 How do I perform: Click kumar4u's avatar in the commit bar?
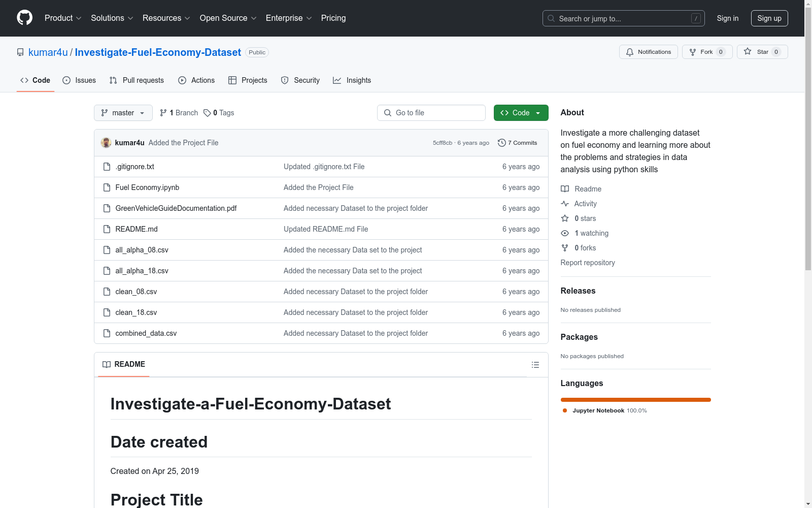click(x=106, y=143)
